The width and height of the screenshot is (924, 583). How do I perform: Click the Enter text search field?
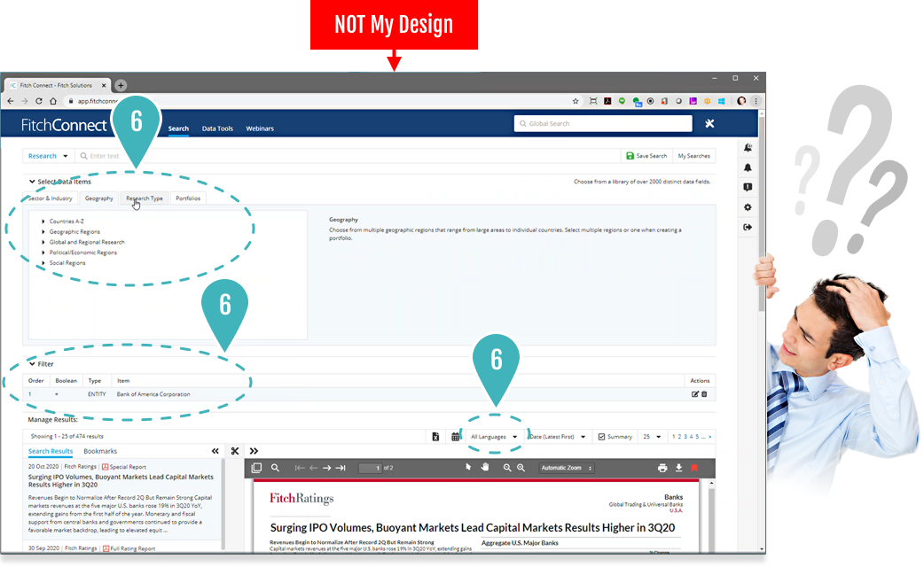coord(348,156)
